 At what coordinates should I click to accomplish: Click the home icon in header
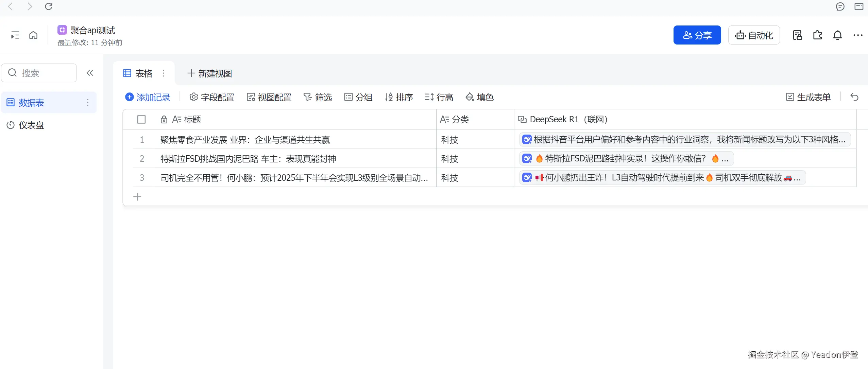click(33, 35)
